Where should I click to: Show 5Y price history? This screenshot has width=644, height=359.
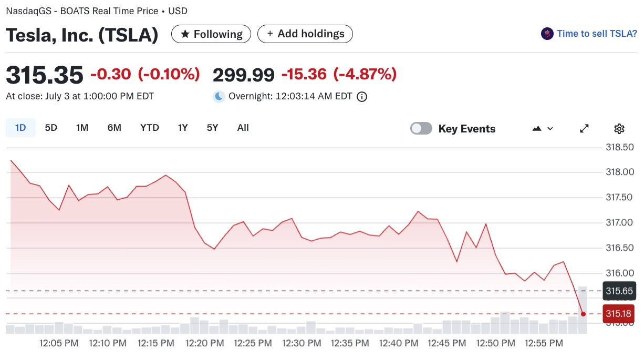click(x=212, y=128)
